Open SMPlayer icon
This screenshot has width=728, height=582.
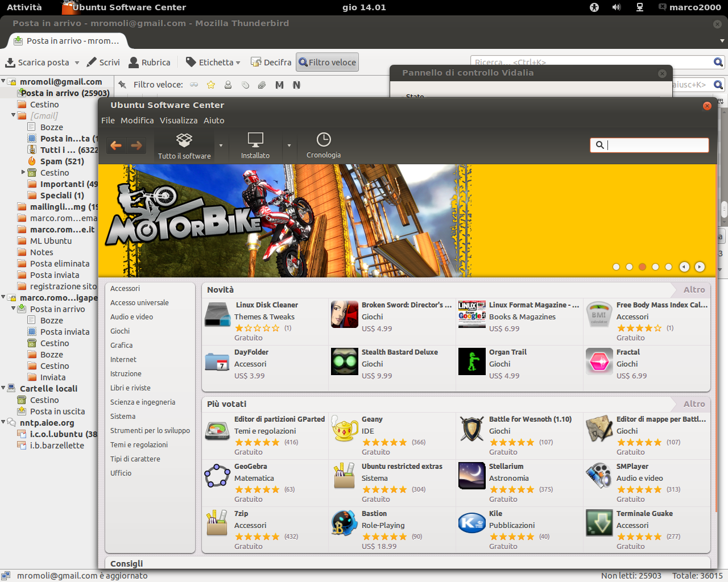[x=599, y=476]
